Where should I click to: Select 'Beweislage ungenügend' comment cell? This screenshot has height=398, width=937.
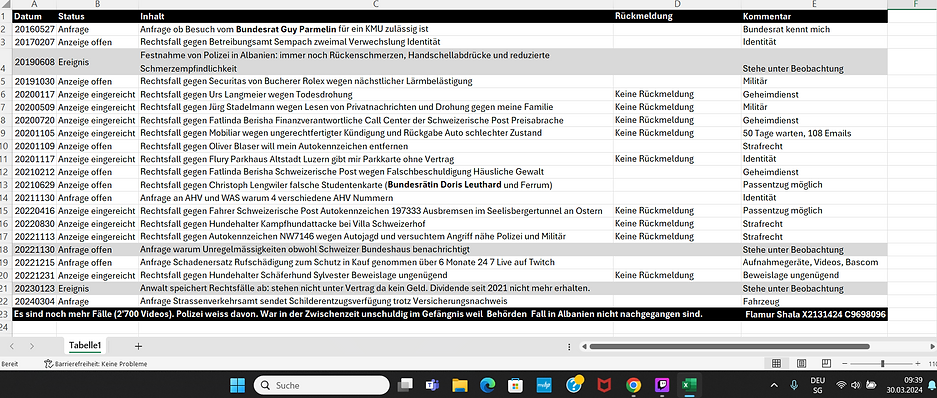coord(814,275)
